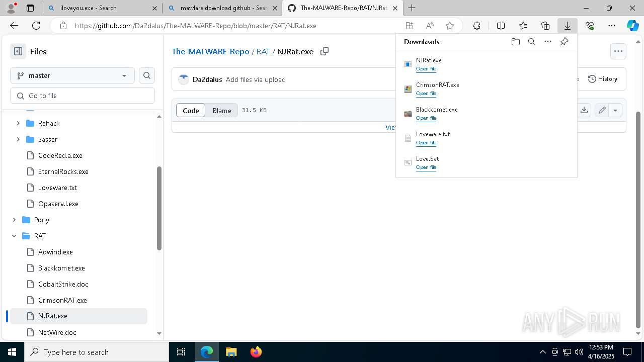Viewport: 644px width, 362px height.
Task: Click the page vertical scrollbar
Action: tap(639, 220)
